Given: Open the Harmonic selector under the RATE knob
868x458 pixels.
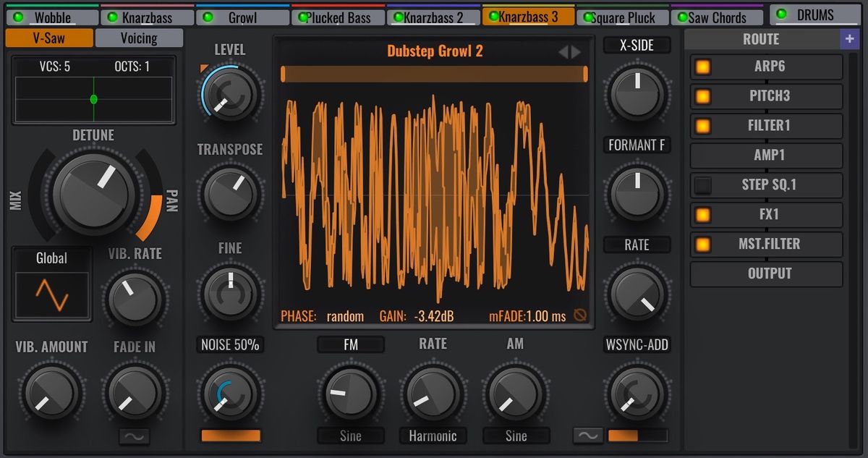Looking at the screenshot, I should (433, 436).
